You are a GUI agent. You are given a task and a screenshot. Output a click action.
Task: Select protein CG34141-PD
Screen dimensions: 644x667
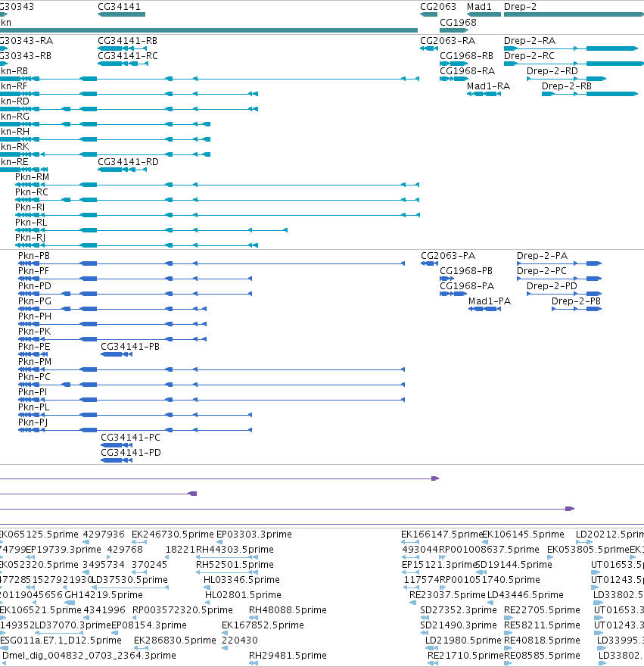coord(131,453)
